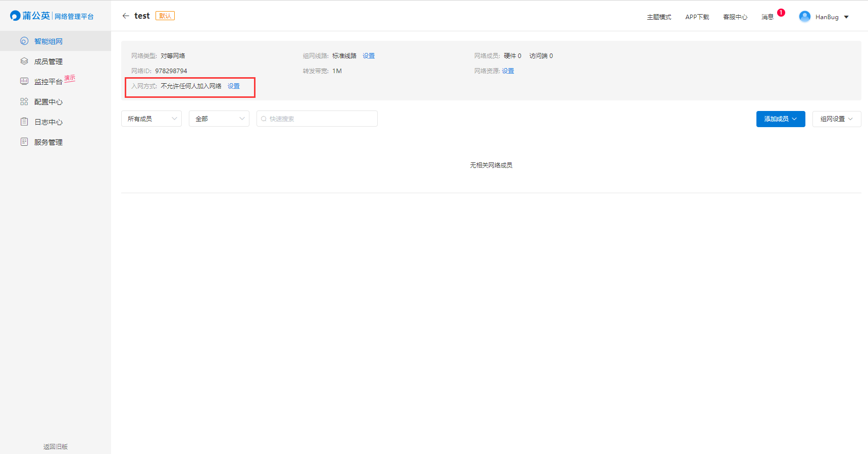868x454 pixels.
Task: Click the 成员管理 layers icon
Action: pos(24,62)
